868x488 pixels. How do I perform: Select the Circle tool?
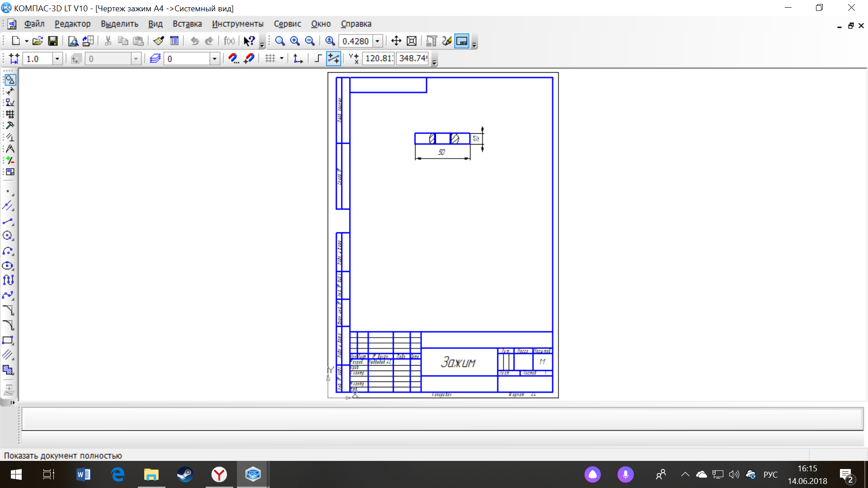click(x=9, y=238)
